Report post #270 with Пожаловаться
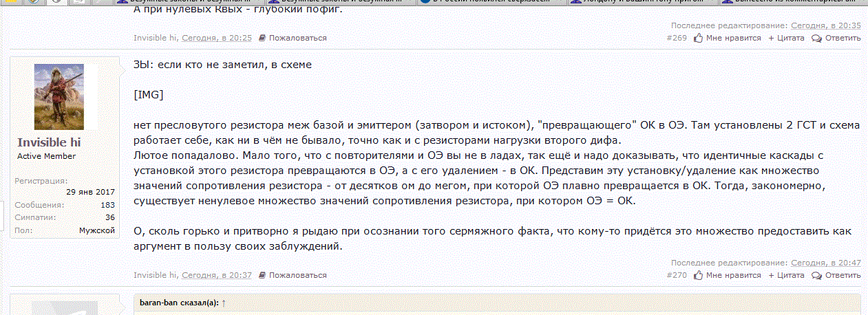 click(293, 275)
